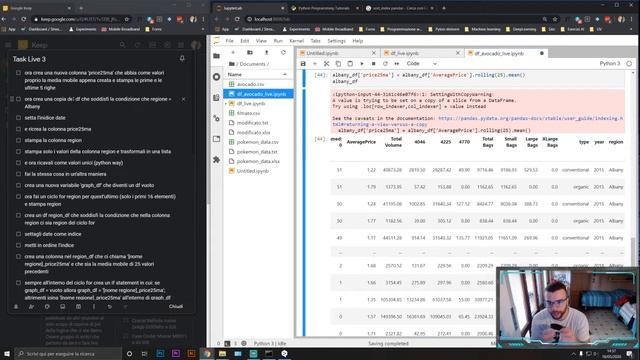Delete the 'regione = Albany' list item
Screen dimensions: 640x360
183,99
